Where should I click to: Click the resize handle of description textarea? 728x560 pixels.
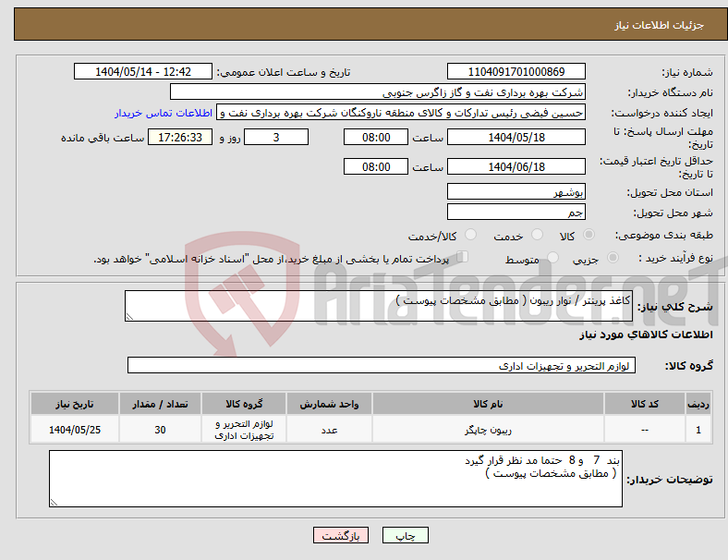[129, 317]
